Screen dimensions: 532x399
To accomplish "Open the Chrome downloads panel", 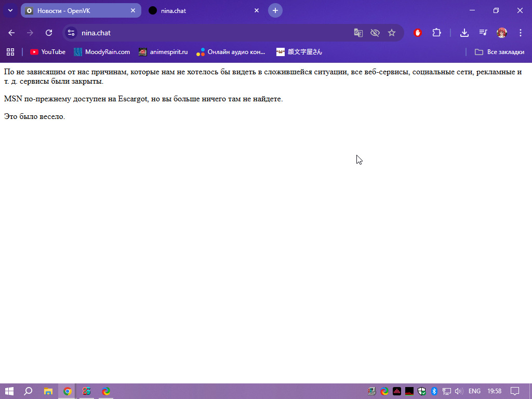I will tap(464, 33).
